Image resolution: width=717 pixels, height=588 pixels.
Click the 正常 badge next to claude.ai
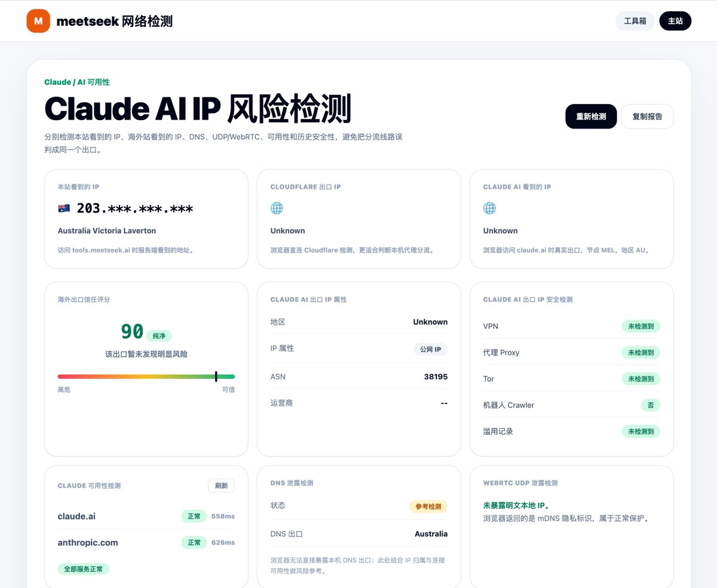(194, 516)
